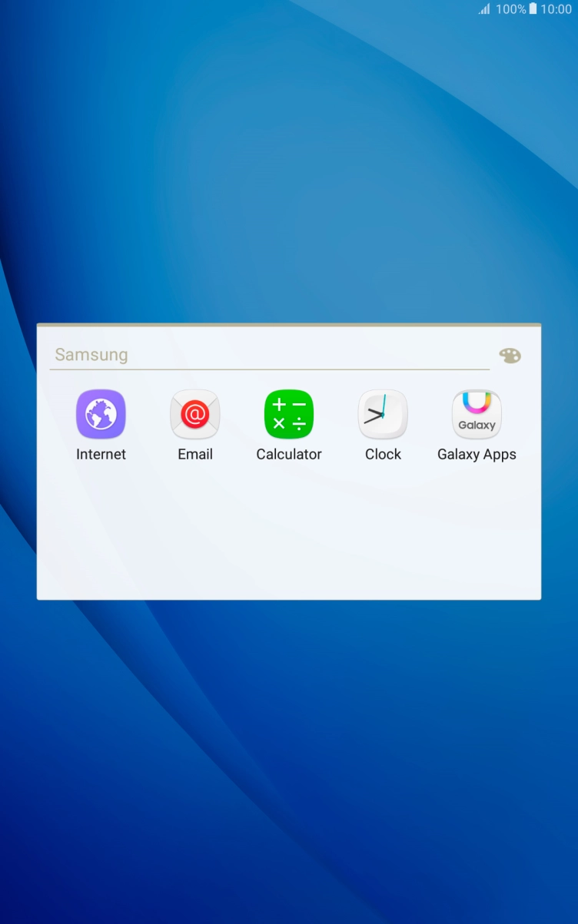Open the folder color palette icon
The width and height of the screenshot is (578, 924).
(x=510, y=356)
